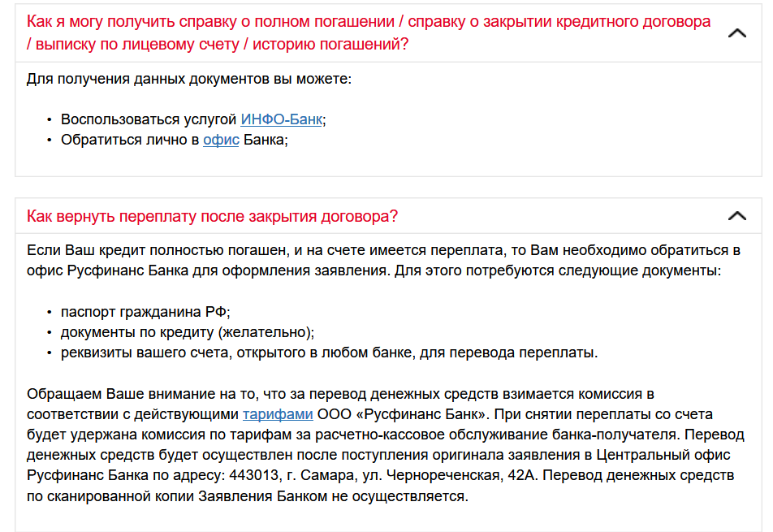Click the line 'Для получения данных документов вы можете:'
The height and width of the screenshot is (532, 773).
coord(188,80)
